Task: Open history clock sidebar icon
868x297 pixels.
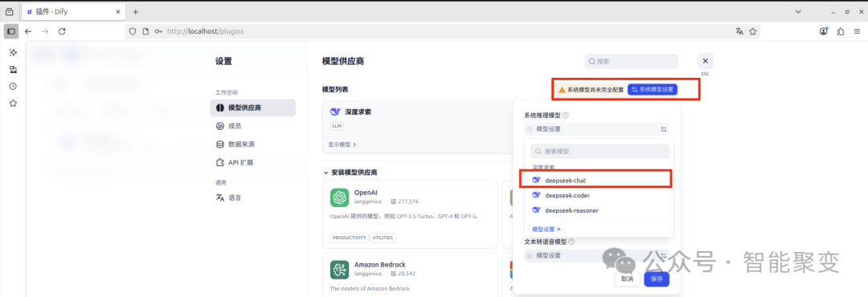Action: [x=13, y=86]
